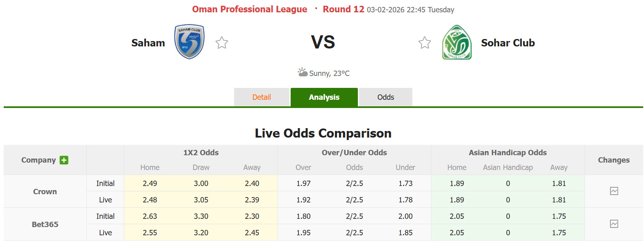Click the green plus icon beside Company
644x248 pixels.
(x=64, y=160)
